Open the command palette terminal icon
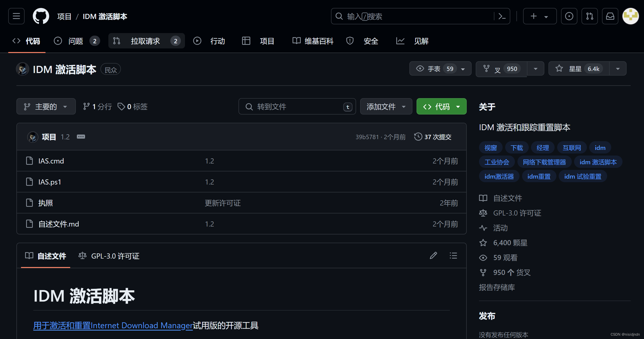The width and height of the screenshot is (644, 339). (502, 16)
